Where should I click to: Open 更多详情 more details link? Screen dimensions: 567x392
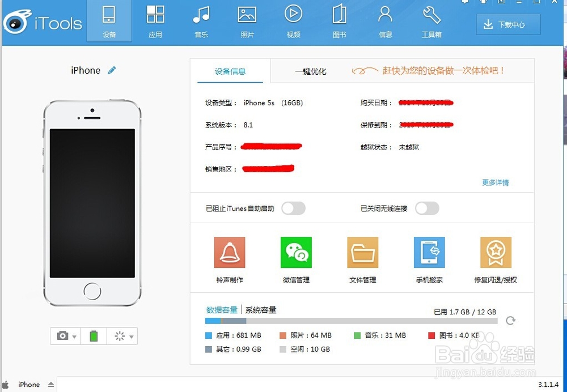tap(495, 182)
